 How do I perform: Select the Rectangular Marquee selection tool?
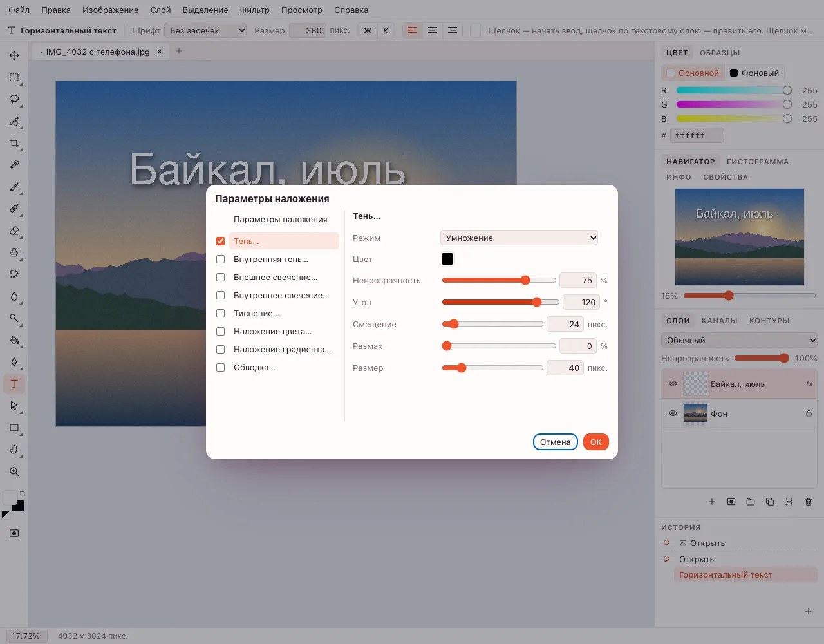14,77
